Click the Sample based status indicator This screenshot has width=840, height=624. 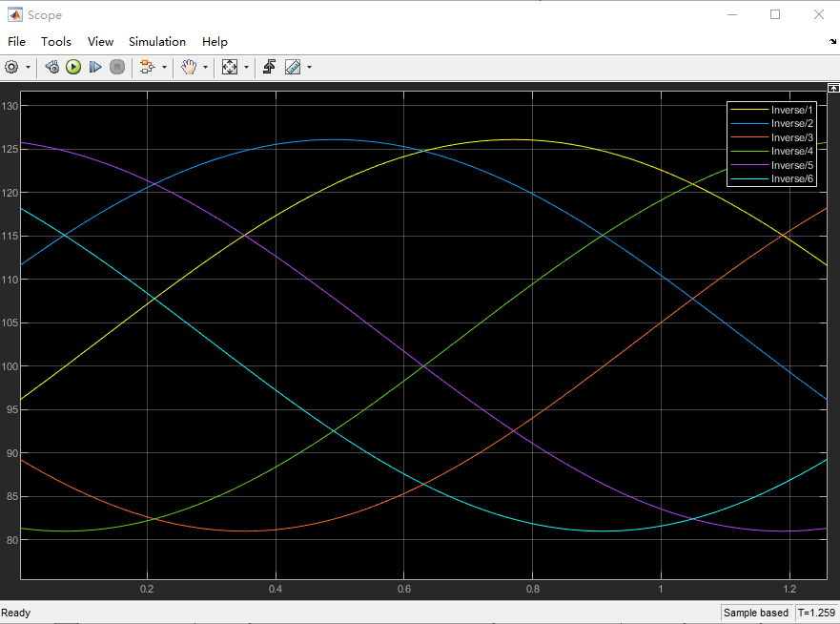[x=756, y=613]
